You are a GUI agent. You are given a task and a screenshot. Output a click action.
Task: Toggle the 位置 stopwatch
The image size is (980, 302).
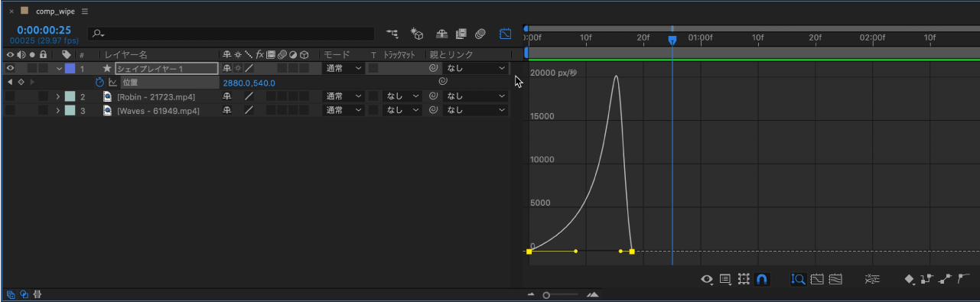pyautogui.click(x=99, y=82)
